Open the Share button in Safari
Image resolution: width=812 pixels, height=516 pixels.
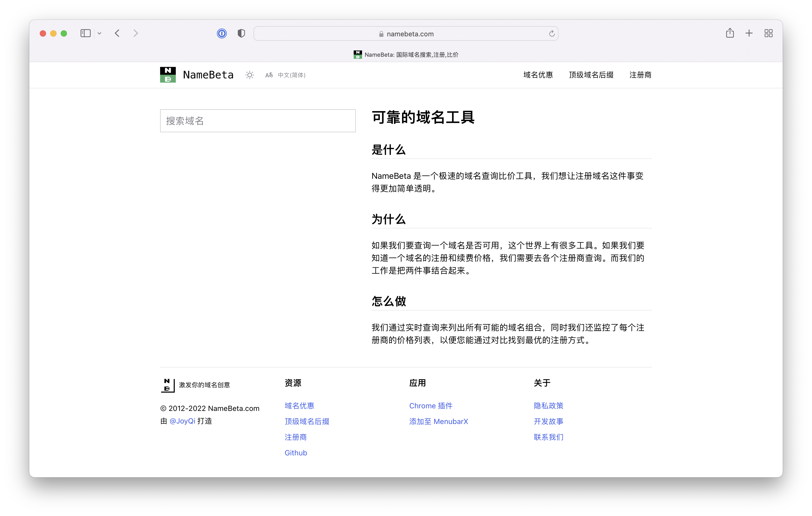pyautogui.click(x=730, y=33)
